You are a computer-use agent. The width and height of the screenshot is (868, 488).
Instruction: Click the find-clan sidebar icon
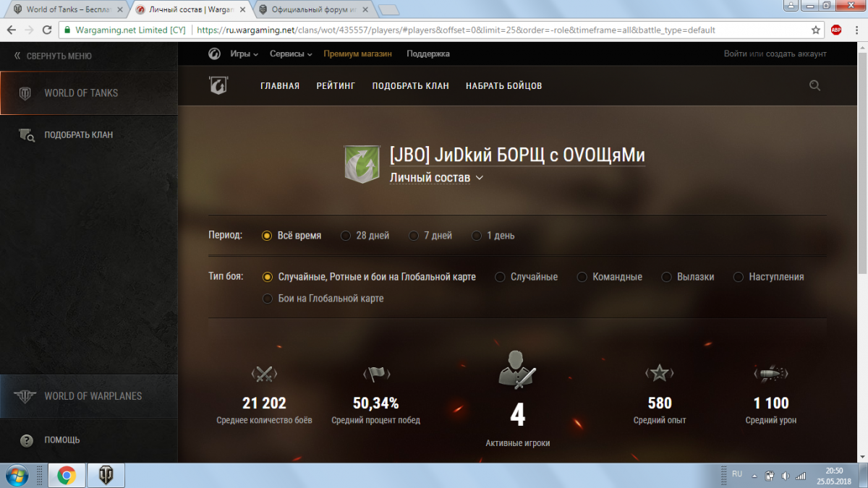pyautogui.click(x=26, y=135)
